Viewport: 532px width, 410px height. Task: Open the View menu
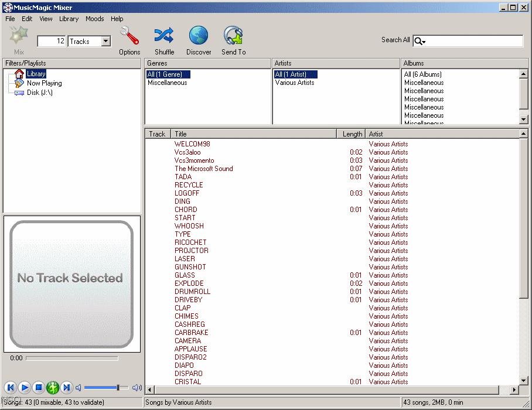coord(46,19)
